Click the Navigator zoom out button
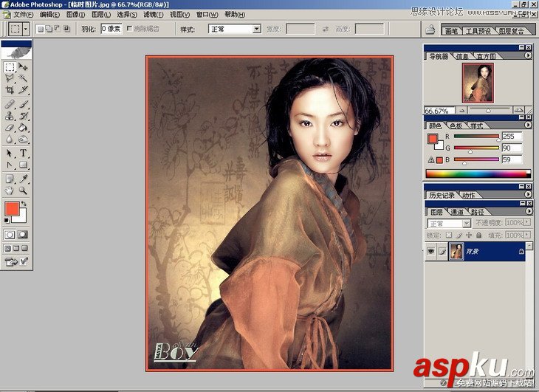 click(461, 110)
